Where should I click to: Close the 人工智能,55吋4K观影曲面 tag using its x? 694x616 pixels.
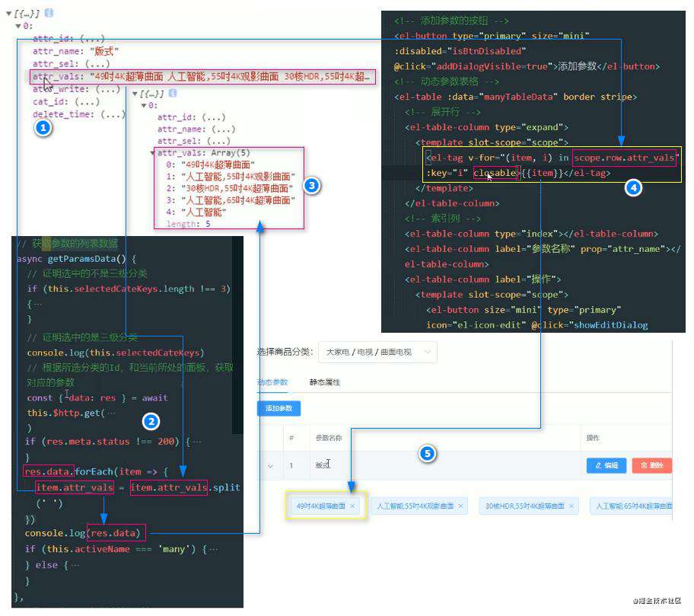tap(460, 506)
